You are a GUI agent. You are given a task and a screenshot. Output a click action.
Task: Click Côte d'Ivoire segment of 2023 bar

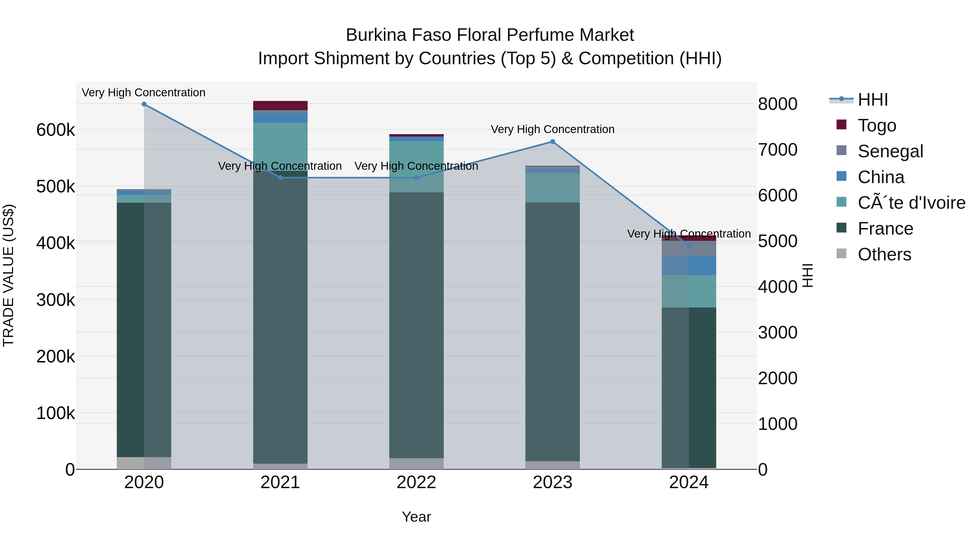click(x=553, y=188)
